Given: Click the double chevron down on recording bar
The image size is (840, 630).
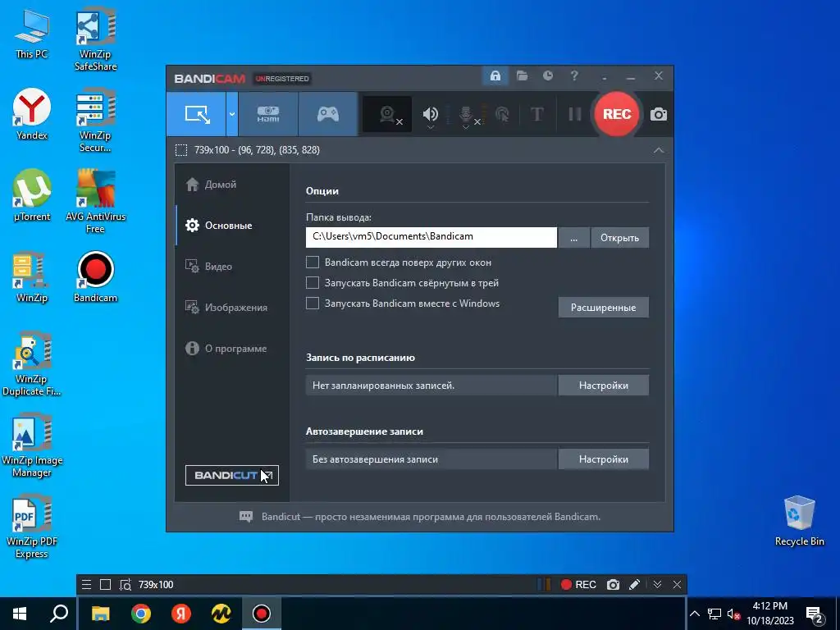Looking at the screenshot, I should pos(657,584).
